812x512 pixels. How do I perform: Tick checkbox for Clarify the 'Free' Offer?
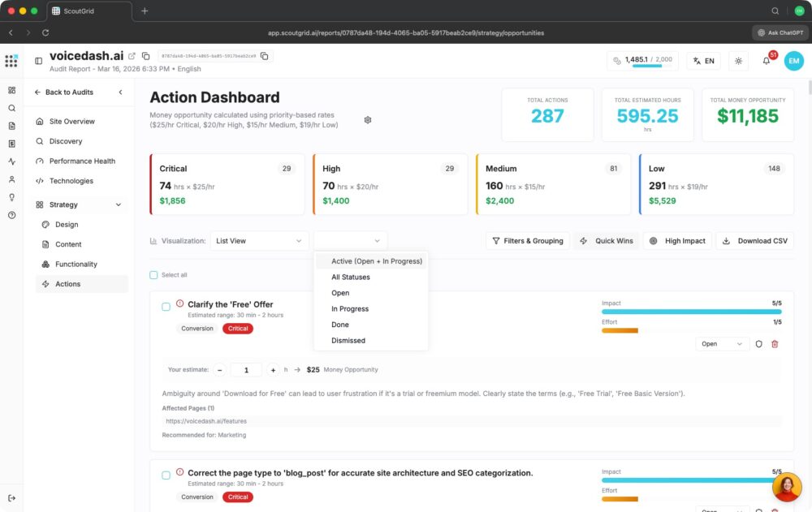click(166, 307)
